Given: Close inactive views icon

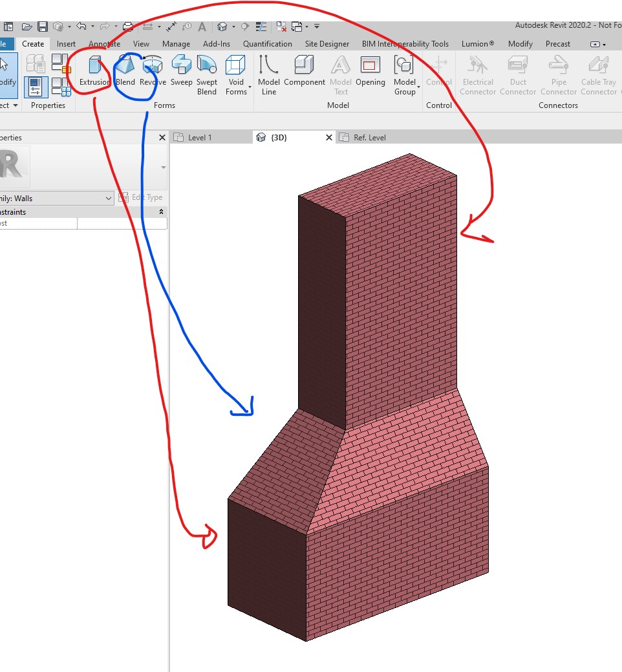Looking at the screenshot, I should point(281,27).
